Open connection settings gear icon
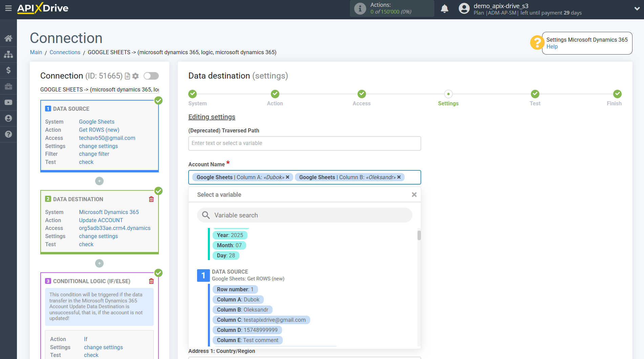This screenshot has width=644, height=359. 135,76
